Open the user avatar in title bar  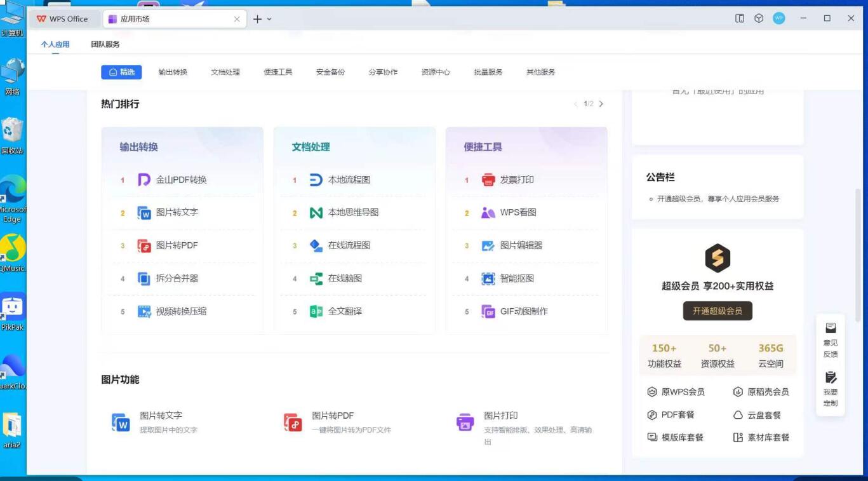(x=779, y=18)
